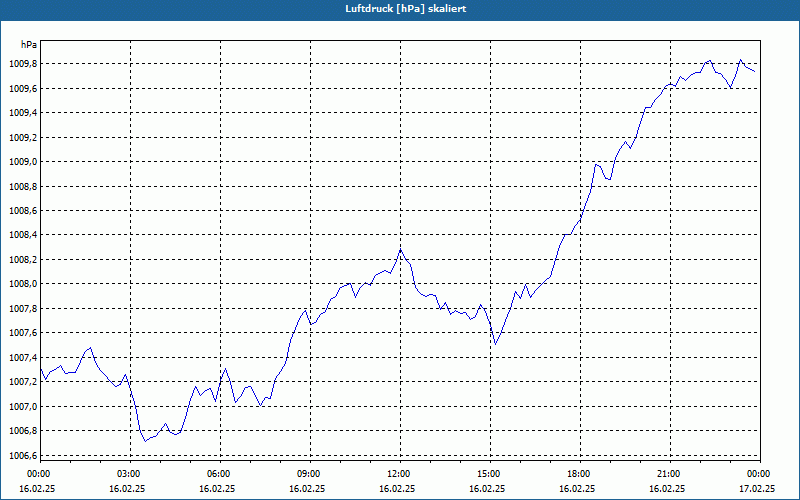Select the y-axis value "1009,4"
800x500 pixels.
(x=23, y=113)
